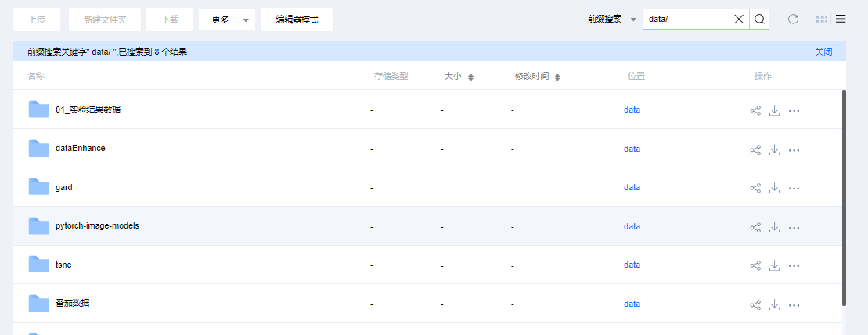
Task: Expand the 更多 dropdown button
Action: tap(227, 20)
